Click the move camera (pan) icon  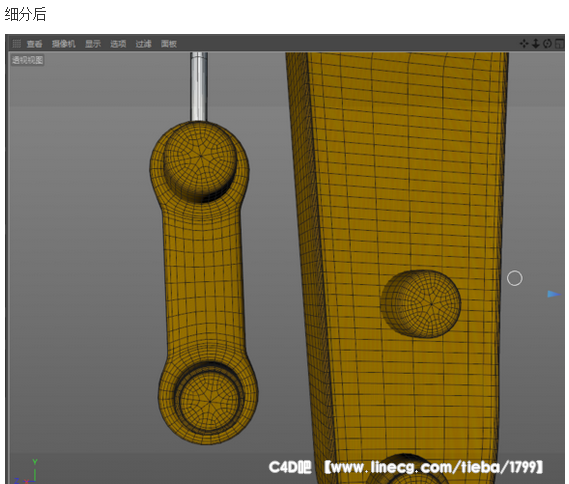click(524, 44)
